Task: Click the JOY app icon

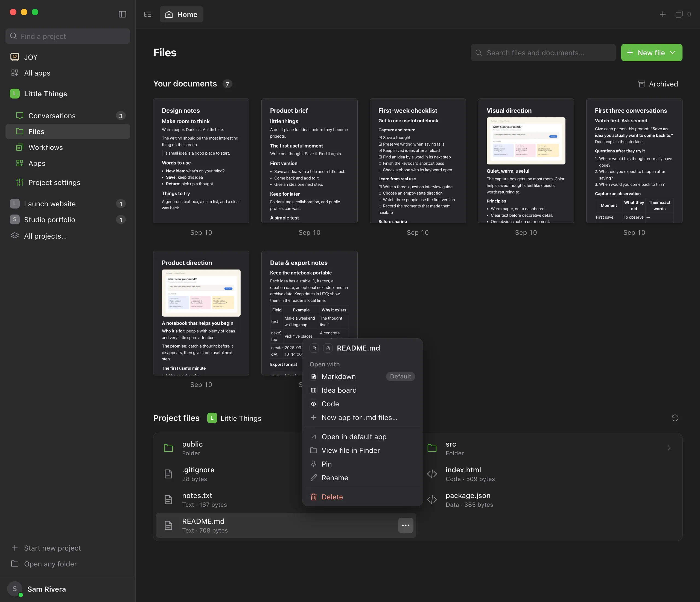Action: coord(14,57)
